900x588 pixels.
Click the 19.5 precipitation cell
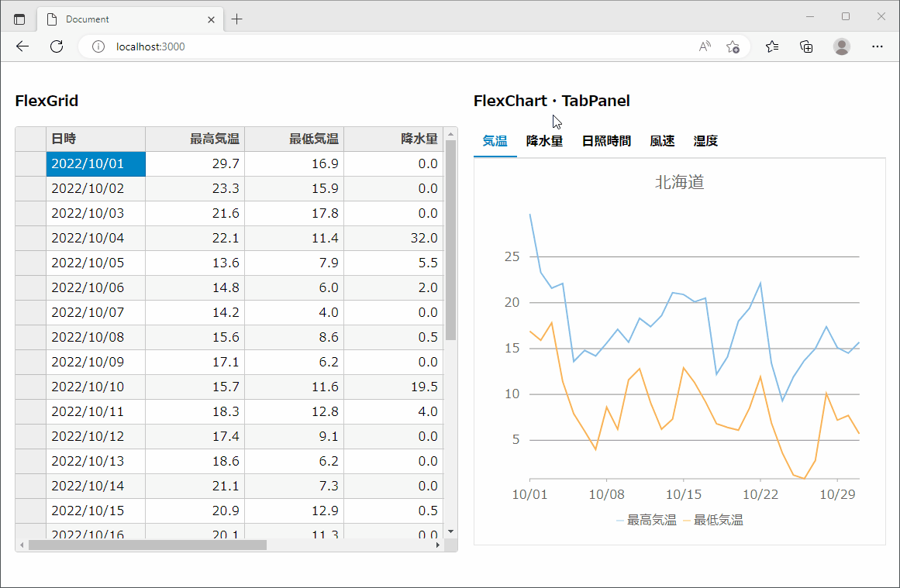pyautogui.click(x=394, y=387)
